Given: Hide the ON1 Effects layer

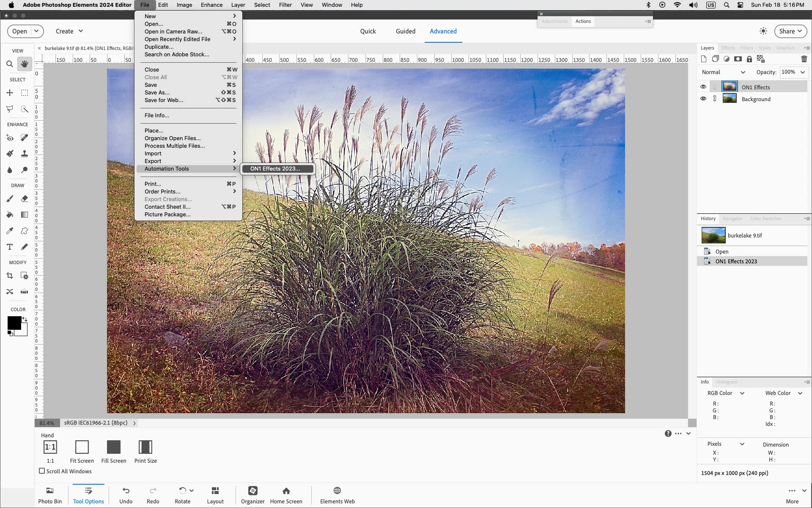Looking at the screenshot, I should (703, 87).
